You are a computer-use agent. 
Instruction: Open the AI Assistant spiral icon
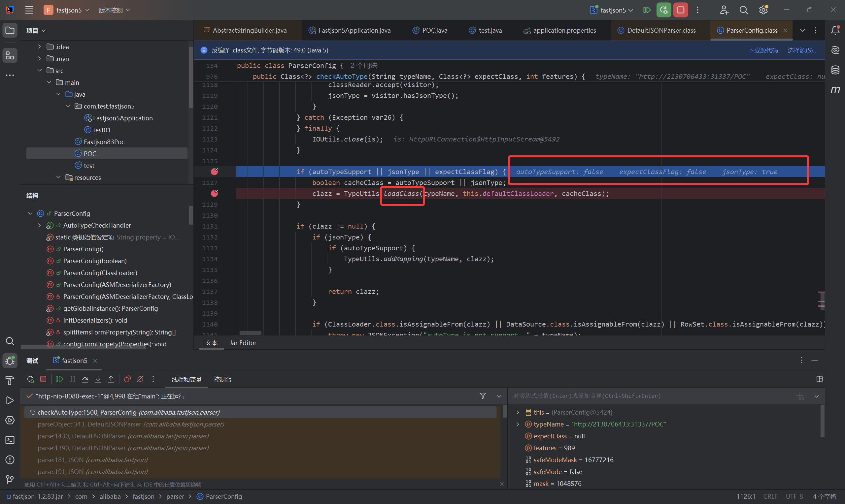(835, 50)
